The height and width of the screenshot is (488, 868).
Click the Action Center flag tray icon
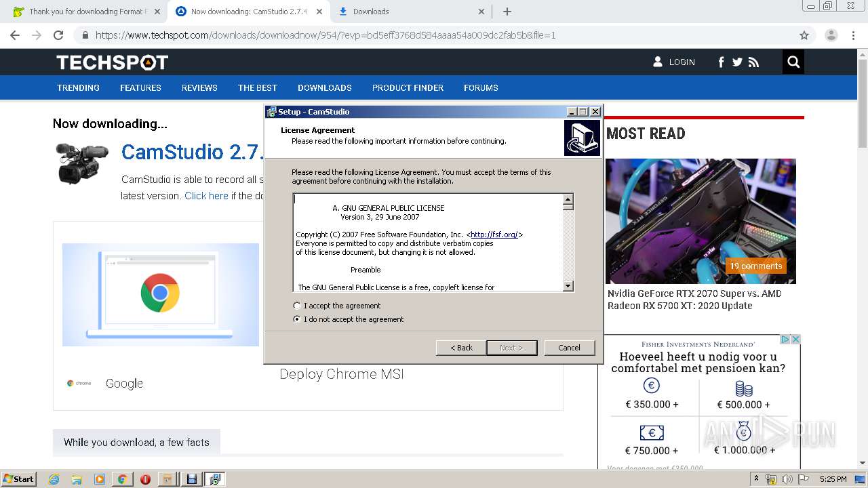tap(804, 479)
